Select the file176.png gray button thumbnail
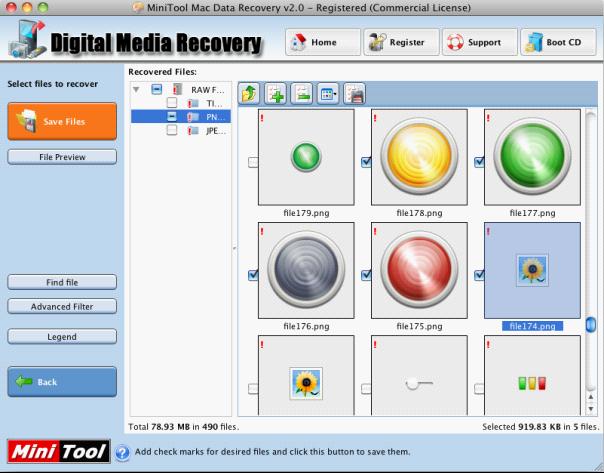This screenshot has width=604, height=473. click(x=306, y=270)
